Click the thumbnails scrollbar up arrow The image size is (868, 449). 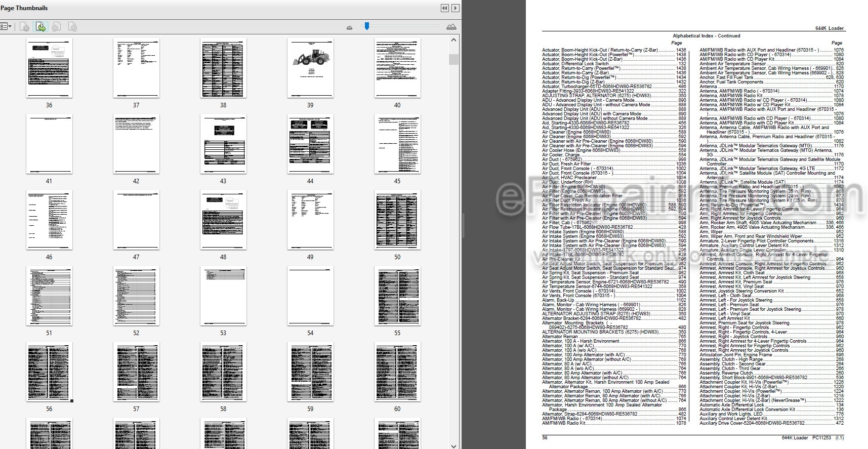point(453,40)
